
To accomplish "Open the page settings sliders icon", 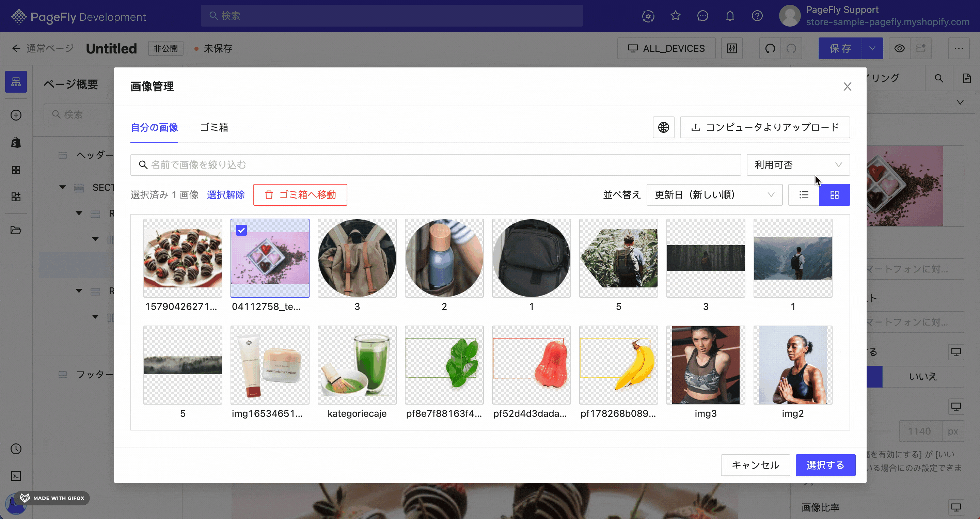I will [732, 48].
